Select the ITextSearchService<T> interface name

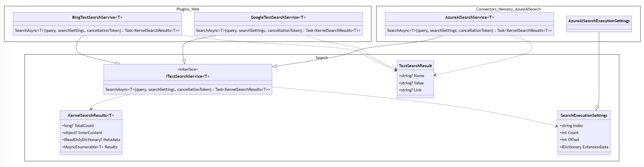pos(188,76)
